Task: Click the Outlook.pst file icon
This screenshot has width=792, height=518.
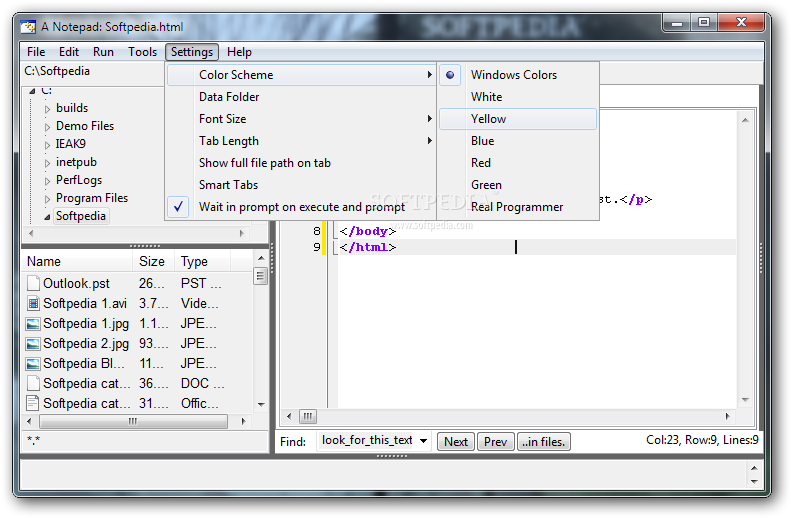Action: 33,283
